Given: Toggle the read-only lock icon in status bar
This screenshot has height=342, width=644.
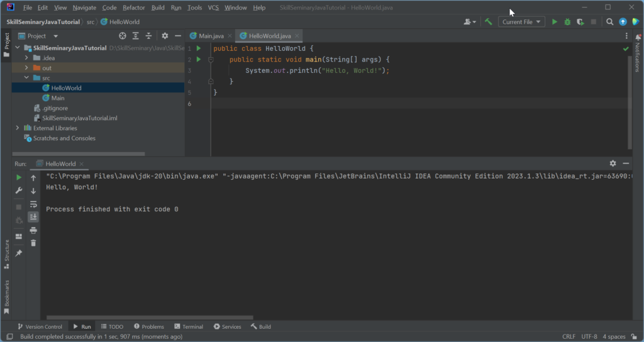Looking at the screenshot, I should coord(634,337).
